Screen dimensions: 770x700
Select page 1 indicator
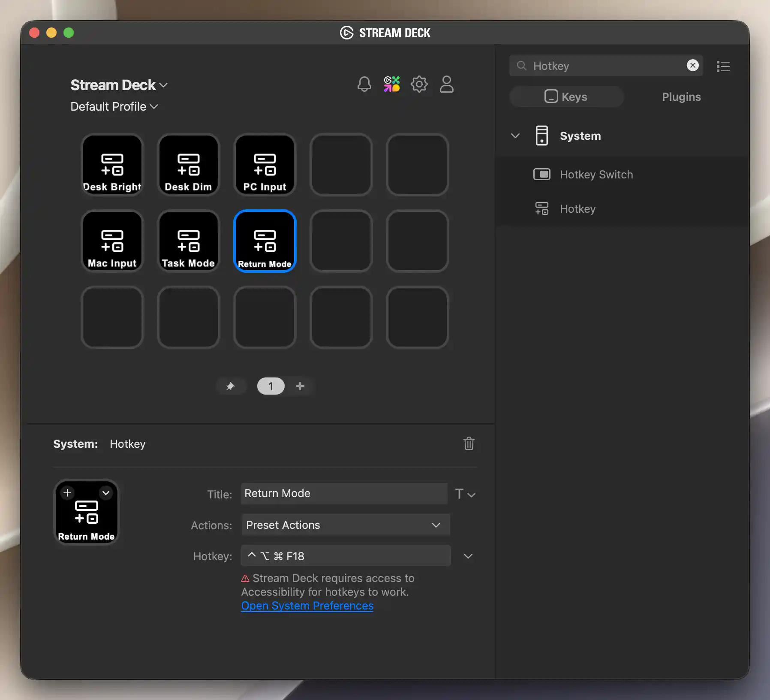pos(271,386)
